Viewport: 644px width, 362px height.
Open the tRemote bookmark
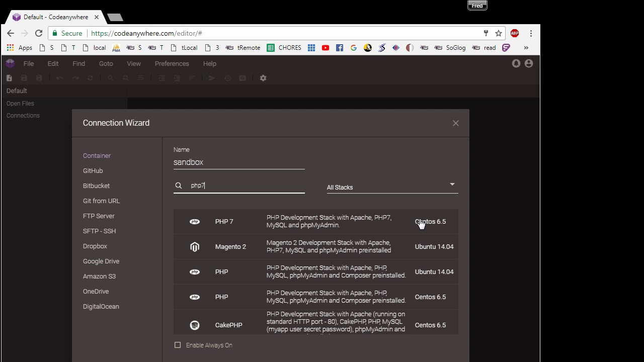pyautogui.click(x=243, y=48)
